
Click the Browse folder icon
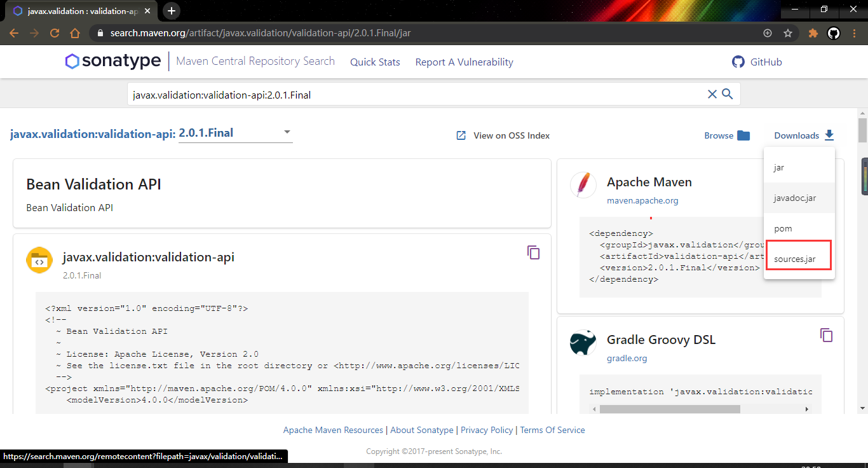(743, 135)
